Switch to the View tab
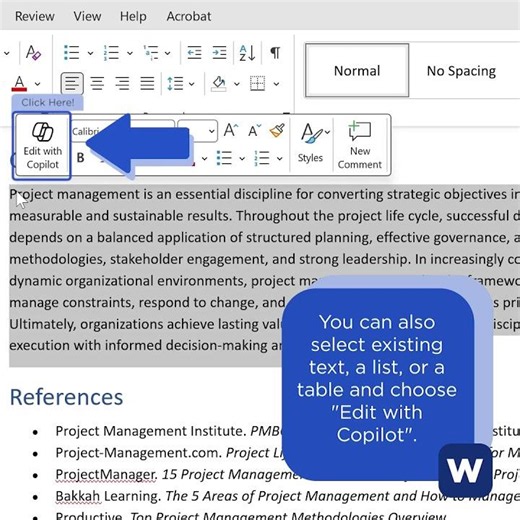The height and width of the screenshot is (520, 520). click(x=87, y=16)
